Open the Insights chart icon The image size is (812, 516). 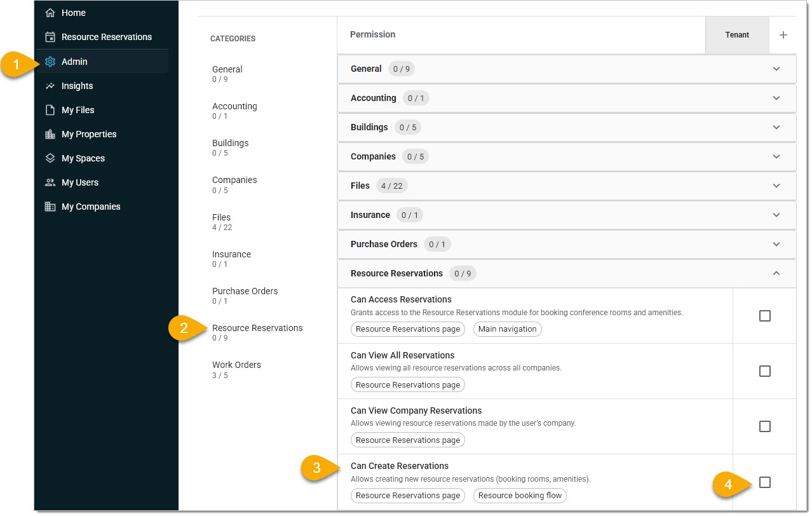click(50, 86)
